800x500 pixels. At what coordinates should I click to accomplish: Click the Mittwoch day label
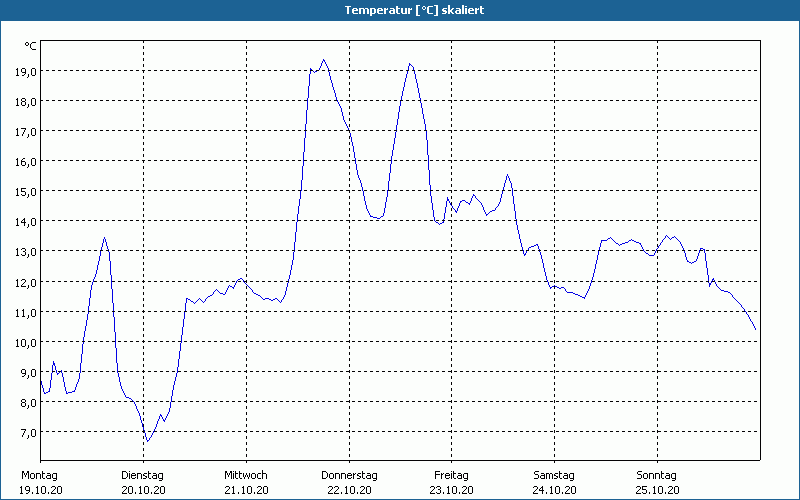pyautogui.click(x=246, y=476)
